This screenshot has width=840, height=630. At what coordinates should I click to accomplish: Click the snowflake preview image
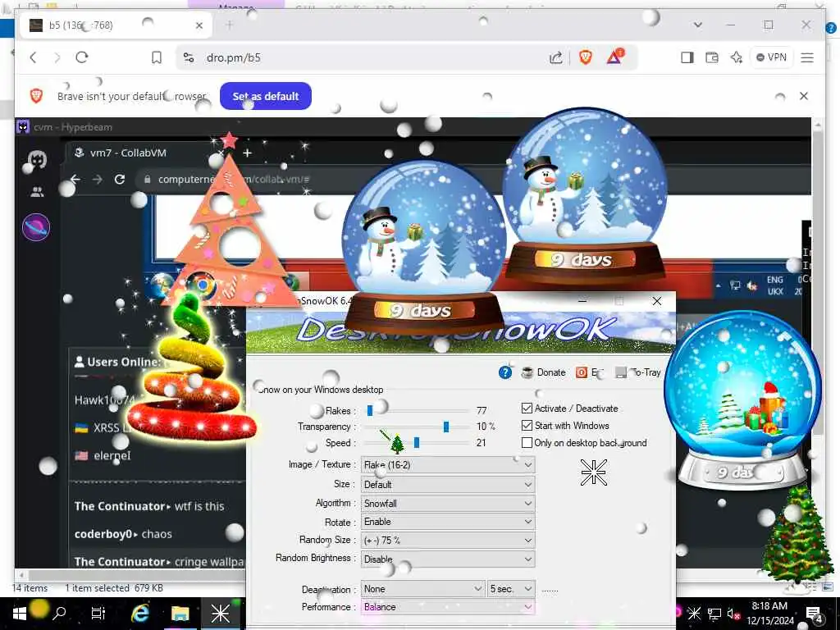(594, 472)
